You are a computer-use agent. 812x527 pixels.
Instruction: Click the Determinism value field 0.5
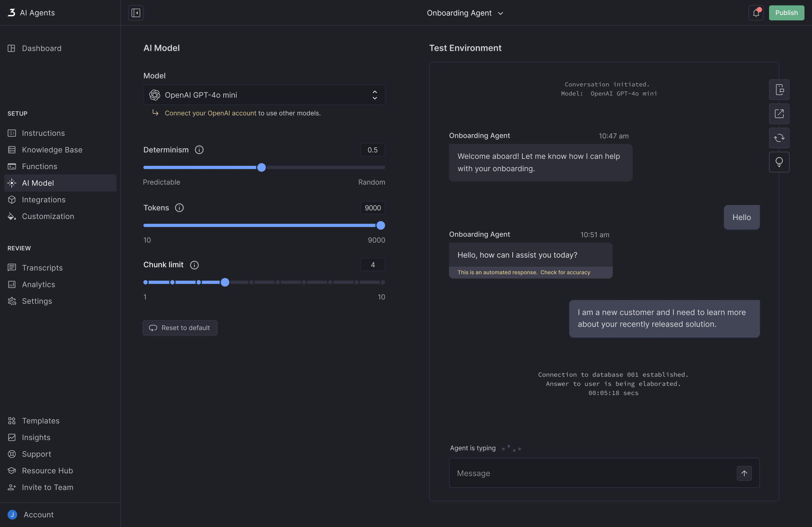(372, 150)
